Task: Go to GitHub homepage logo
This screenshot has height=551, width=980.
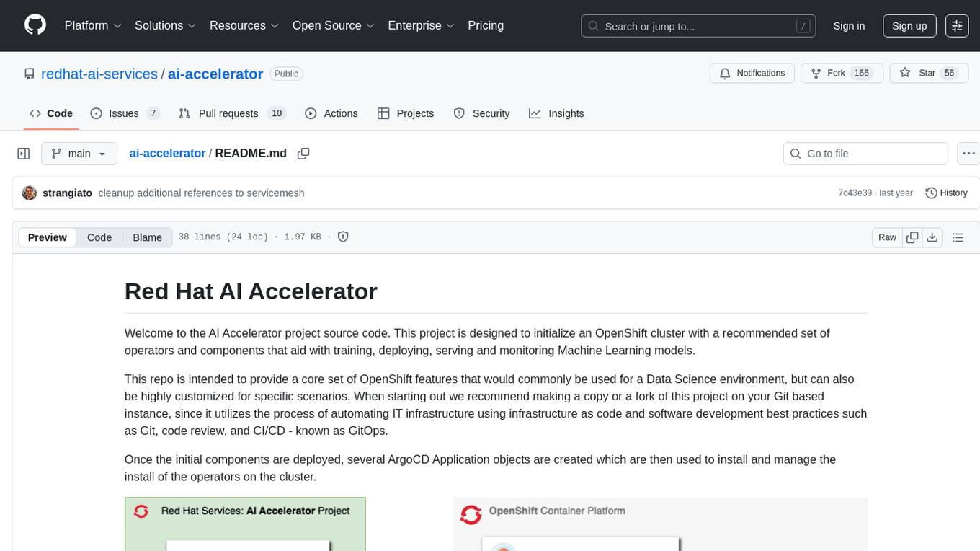Action: point(35,25)
